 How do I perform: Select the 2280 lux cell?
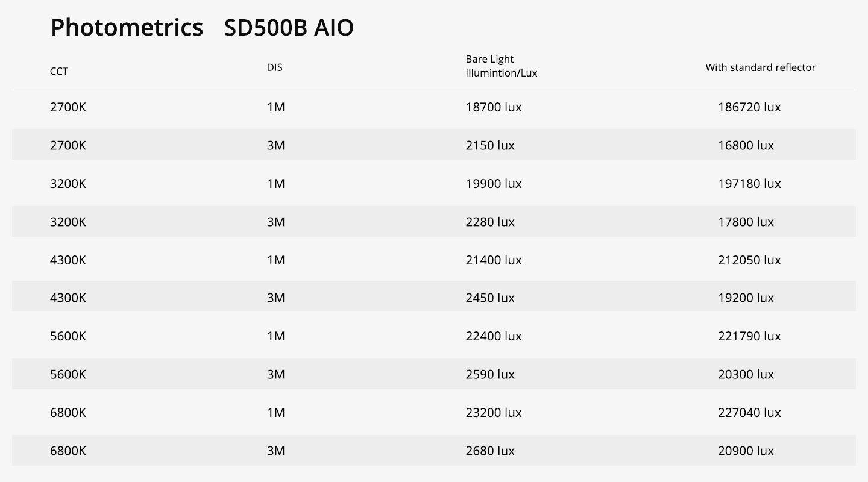pyautogui.click(x=490, y=222)
